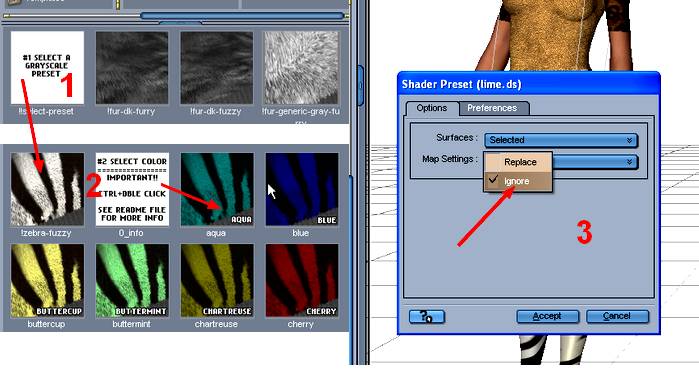Viewport: 699px width, 373px height.
Task: Choose the buttermint color preset
Action: click(132, 280)
